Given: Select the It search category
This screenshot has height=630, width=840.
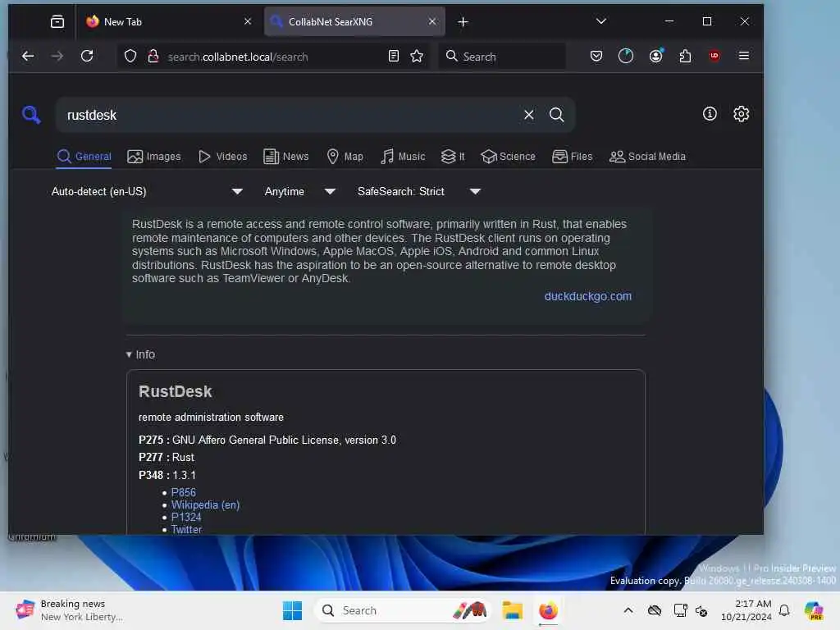Looking at the screenshot, I should click(x=453, y=157).
